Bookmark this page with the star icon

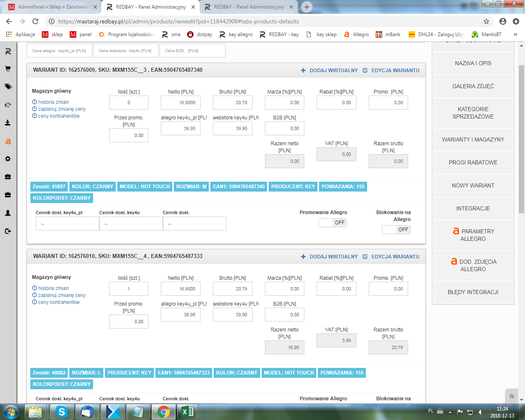tap(486, 21)
